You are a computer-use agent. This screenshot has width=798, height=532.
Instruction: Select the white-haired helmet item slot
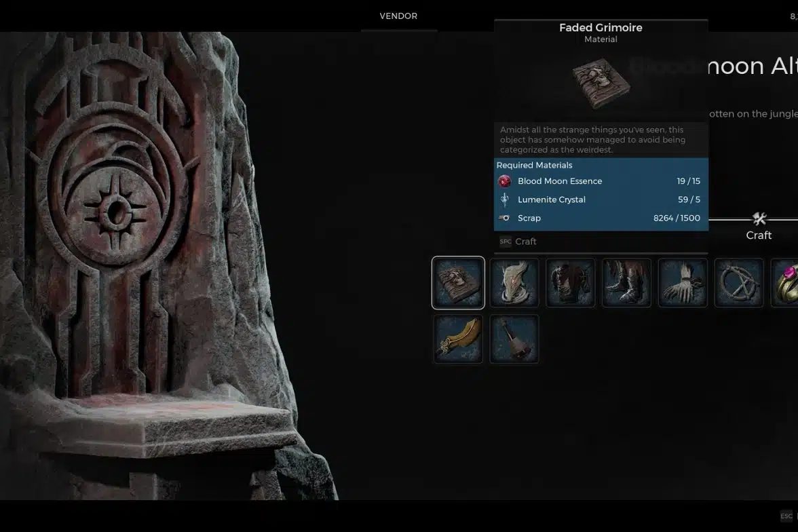pyautogui.click(x=514, y=282)
